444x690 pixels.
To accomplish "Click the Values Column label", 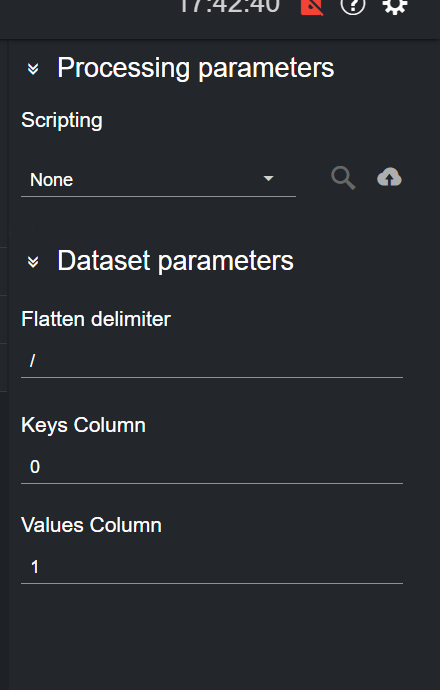I will (x=92, y=525).
